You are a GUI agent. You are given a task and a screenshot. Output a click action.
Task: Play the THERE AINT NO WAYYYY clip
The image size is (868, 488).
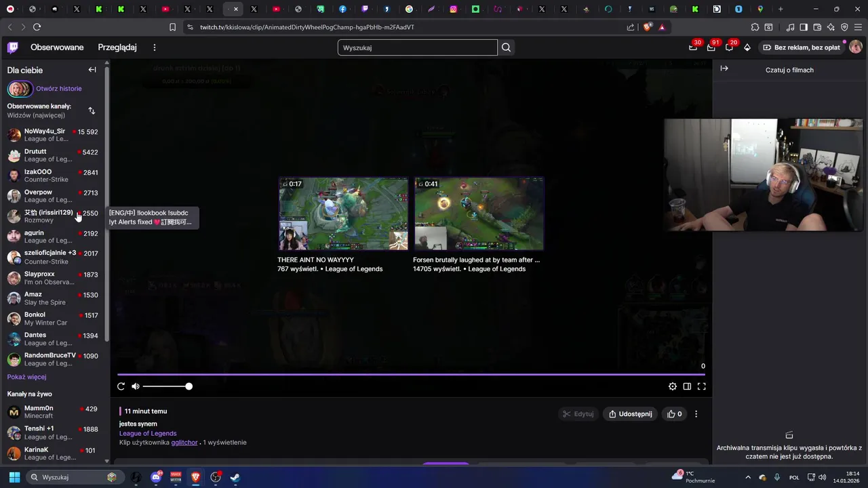343,213
